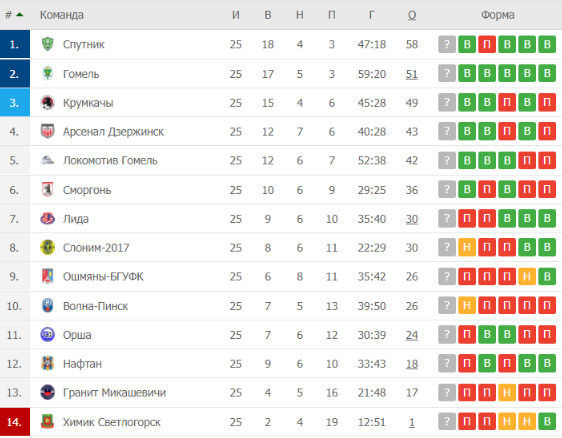The height and width of the screenshot is (438, 562).
Task: Click Химик Светлогорск's green В form badge
Action: pyautogui.click(x=547, y=422)
